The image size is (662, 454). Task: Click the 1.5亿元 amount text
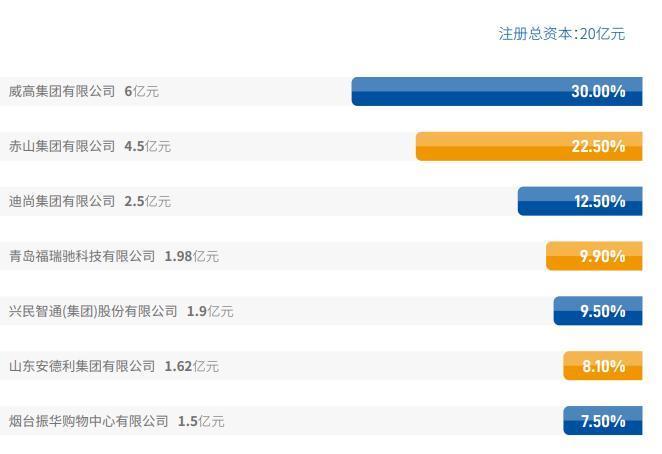coord(201,421)
